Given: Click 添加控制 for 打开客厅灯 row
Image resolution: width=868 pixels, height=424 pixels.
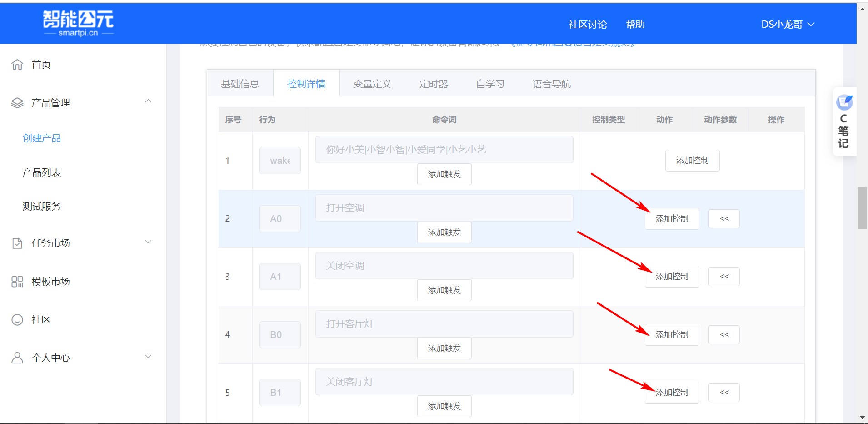Looking at the screenshot, I should point(672,335).
